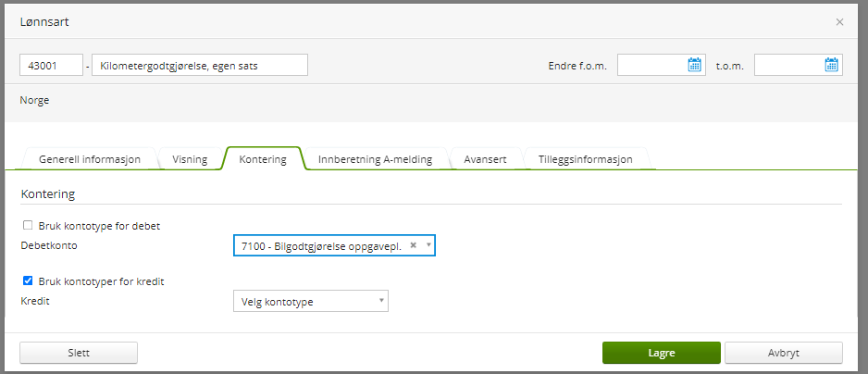
Task: Go to the Innberetning A-melding tab
Action: click(x=375, y=159)
